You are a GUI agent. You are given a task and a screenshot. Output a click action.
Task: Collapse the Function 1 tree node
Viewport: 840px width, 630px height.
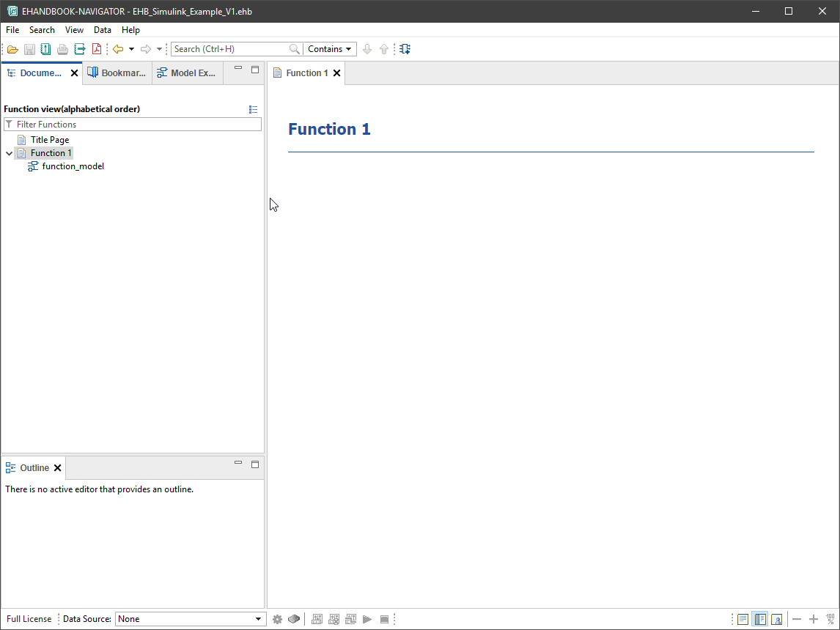[x=9, y=153]
